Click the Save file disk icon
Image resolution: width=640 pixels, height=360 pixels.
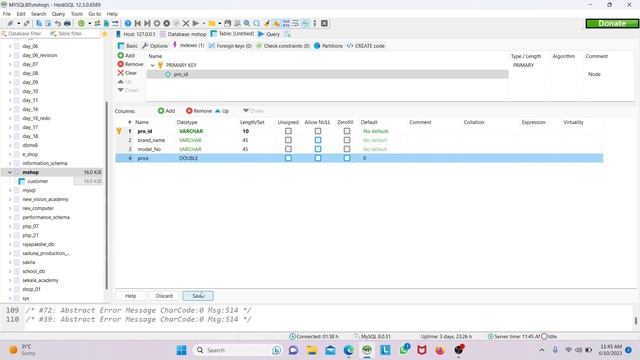click(227, 23)
